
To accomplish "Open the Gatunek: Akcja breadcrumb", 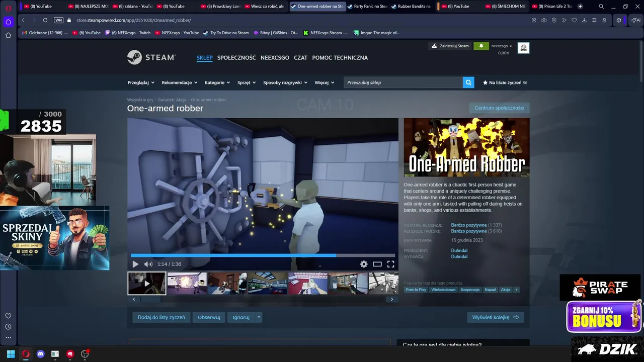I will tap(172, 100).
